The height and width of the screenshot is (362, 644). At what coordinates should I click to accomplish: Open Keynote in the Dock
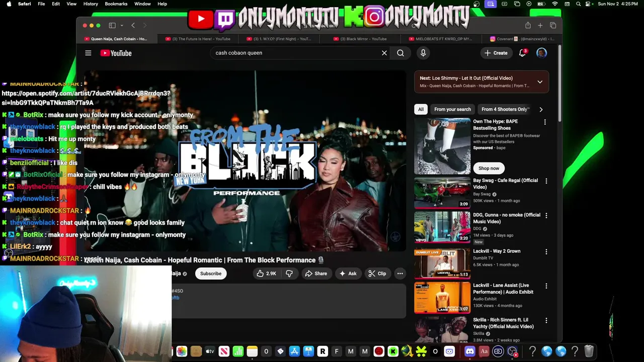[308, 351]
